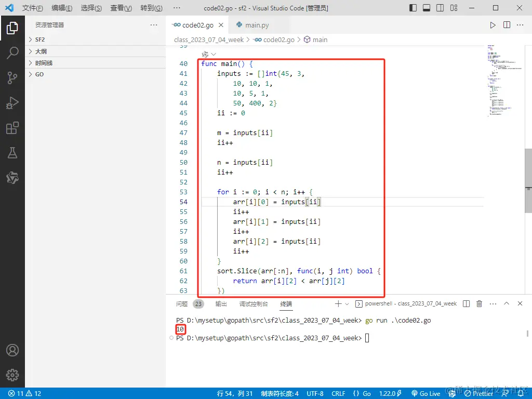Open the VS Code logo application menu
Image resolution: width=532 pixels, height=399 pixels.
tap(9, 8)
